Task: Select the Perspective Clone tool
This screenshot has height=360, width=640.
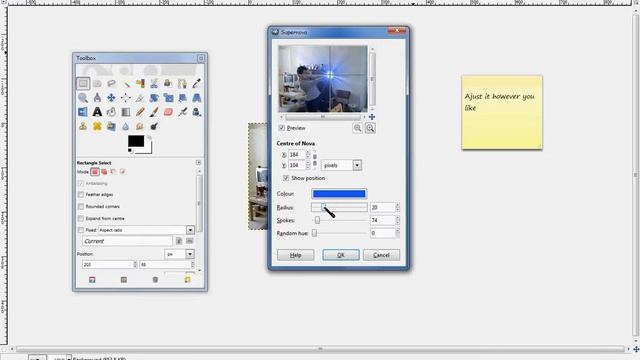Action: click(111, 126)
